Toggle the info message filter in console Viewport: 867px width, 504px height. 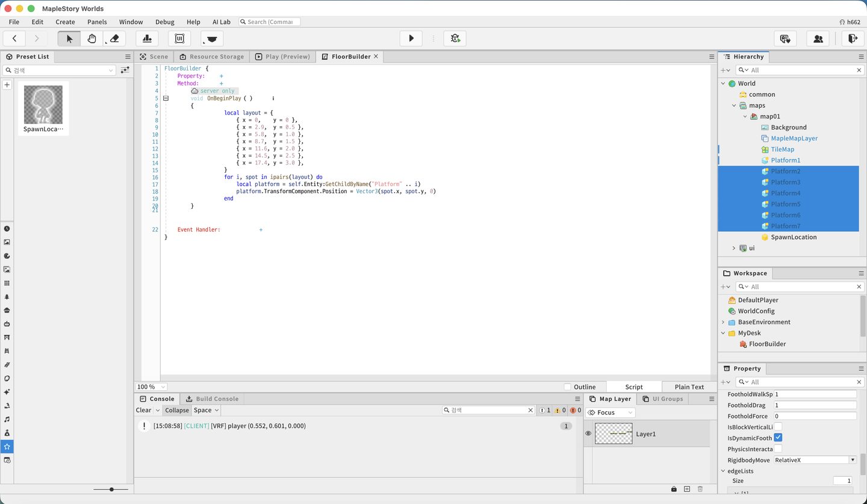[545, 410]
